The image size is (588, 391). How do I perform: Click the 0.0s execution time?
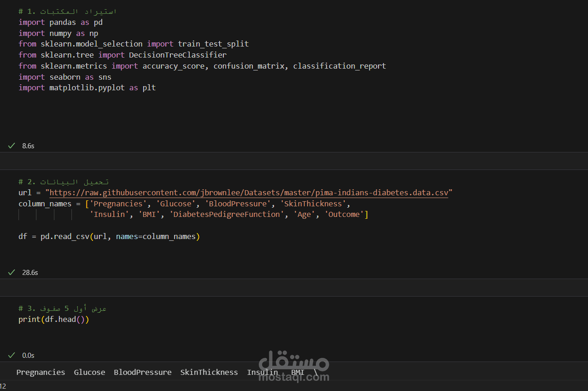tap(28, 356)
